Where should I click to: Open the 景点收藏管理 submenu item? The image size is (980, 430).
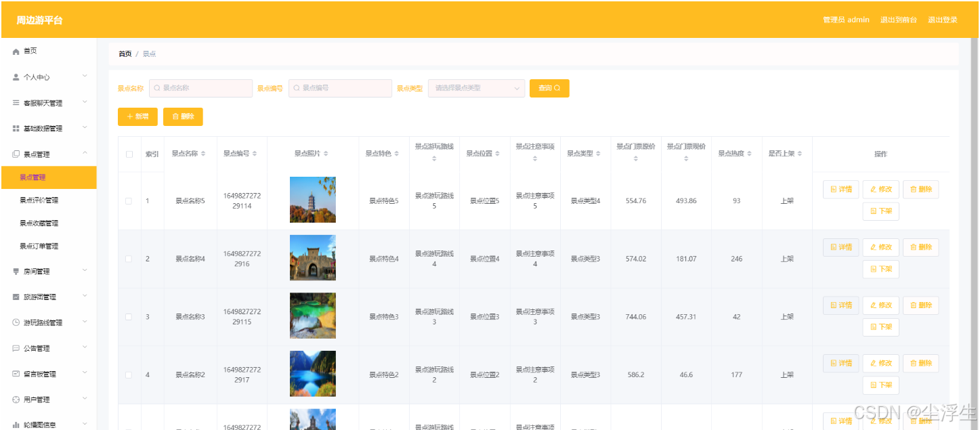[48, 223]
